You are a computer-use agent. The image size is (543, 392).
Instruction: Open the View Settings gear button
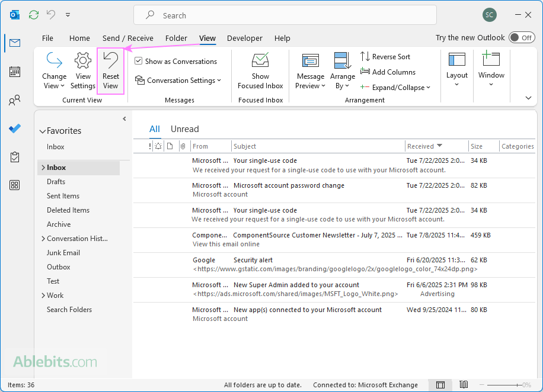click(83, 71)
